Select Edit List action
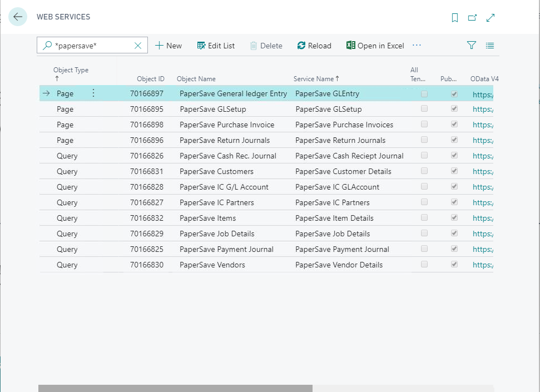Viewport: 540px width, 392px height. click(216, 46)
